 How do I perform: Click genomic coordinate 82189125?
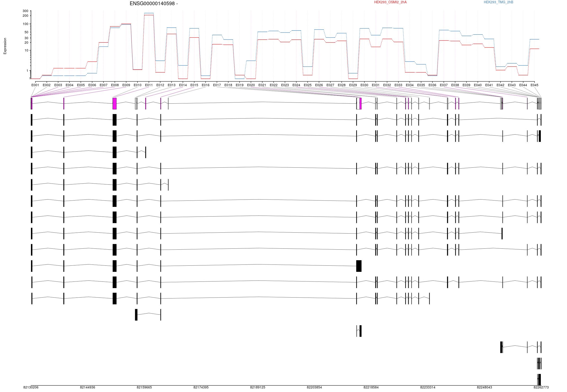pos(258,387)
